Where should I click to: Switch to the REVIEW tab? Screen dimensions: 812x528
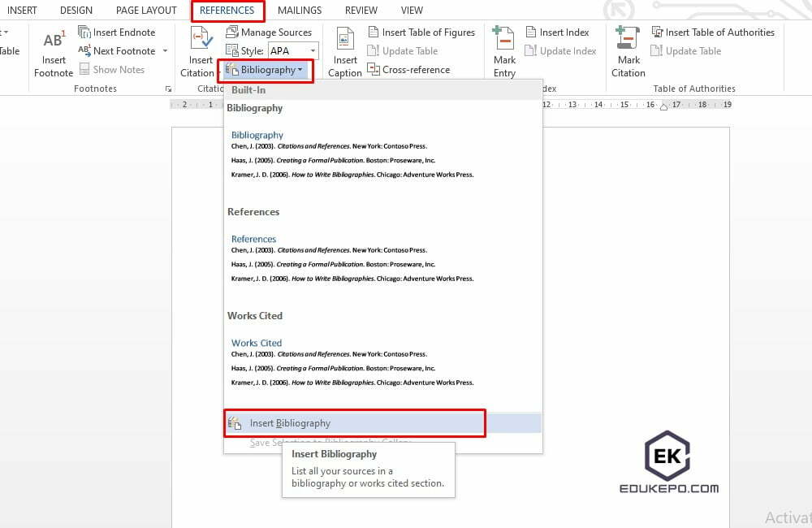(361, 10)
